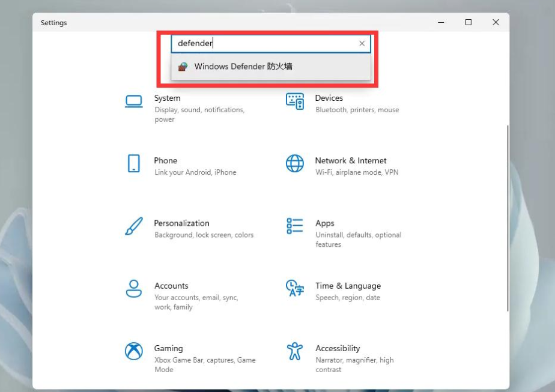
Task: Click the vertical scrollbar in Settings
Action: pyautogui.click(x=508, y=216)
